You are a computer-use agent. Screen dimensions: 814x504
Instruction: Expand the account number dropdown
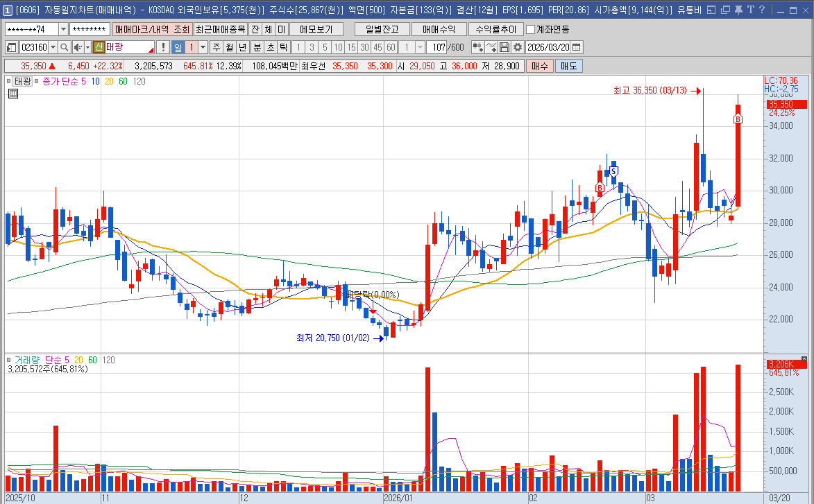63,29
